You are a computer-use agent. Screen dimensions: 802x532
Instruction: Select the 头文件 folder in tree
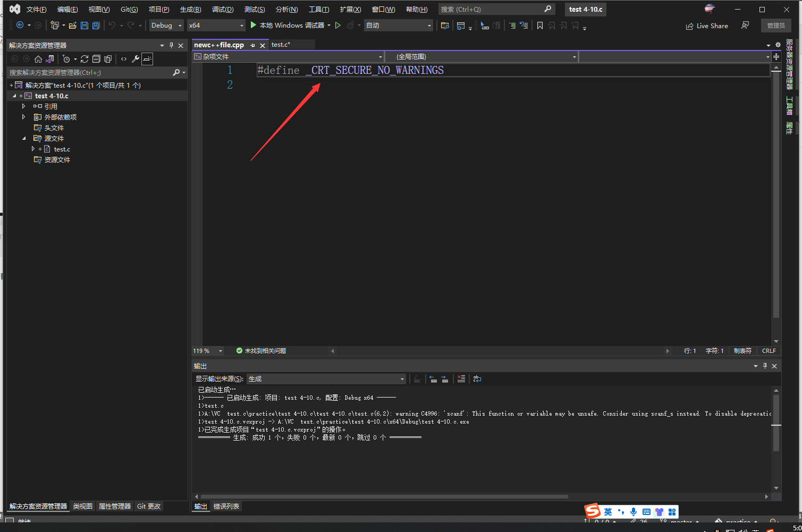[54, 128]
